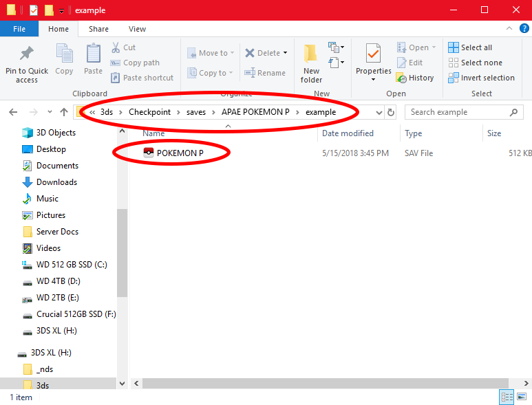Screen dimensions: 532x405
Task: Switch to large icons view
Action: [x=522, y=397]
